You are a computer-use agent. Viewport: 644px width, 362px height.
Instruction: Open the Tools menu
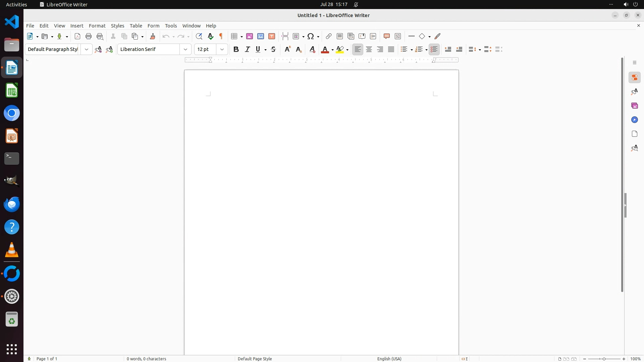(171, 26)
